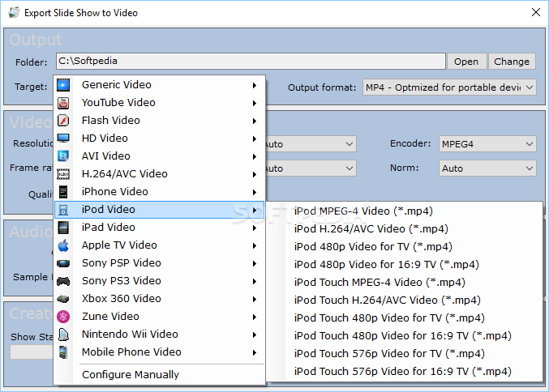Click the iPod Video device icon
The image size is (549, 392).
click(63, 210)
